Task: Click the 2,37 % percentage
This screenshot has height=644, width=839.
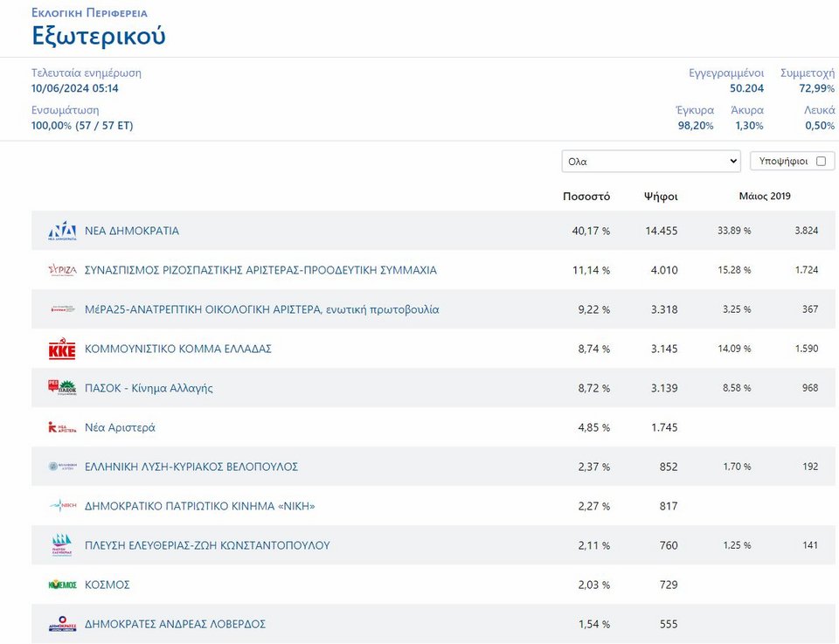Action: pyautogui.click(x=594, y=467)
